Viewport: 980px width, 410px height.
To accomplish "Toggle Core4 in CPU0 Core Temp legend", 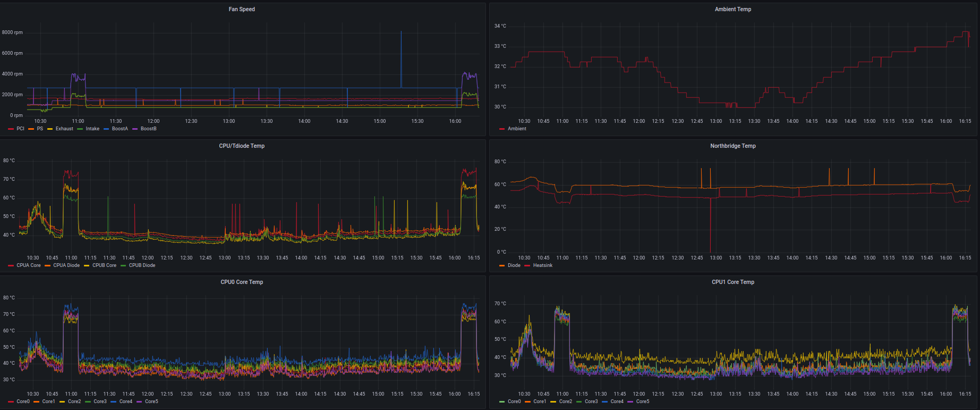I will pyautogui.click(x=126, y=401).
